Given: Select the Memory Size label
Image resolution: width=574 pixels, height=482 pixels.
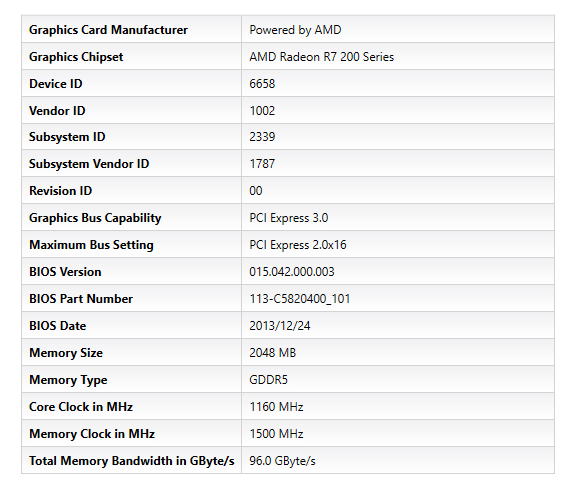Looking at the screenshot, I should pos(66,353).
